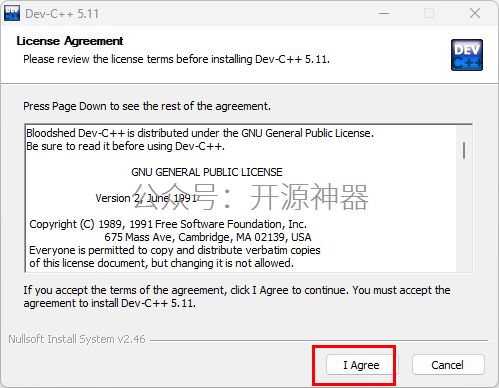Click the Nullsoft Install System v2.46 label
Screen dimensions: 499x388
pos(77,339)
